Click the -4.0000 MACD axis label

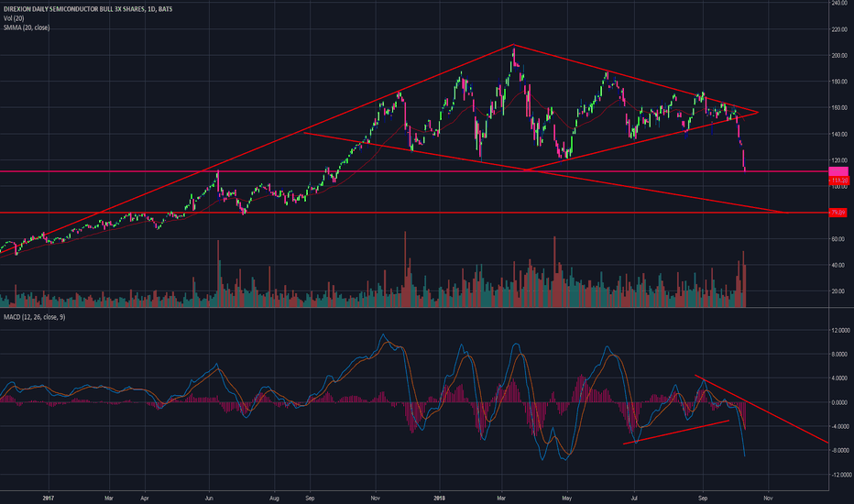(841, 427)
